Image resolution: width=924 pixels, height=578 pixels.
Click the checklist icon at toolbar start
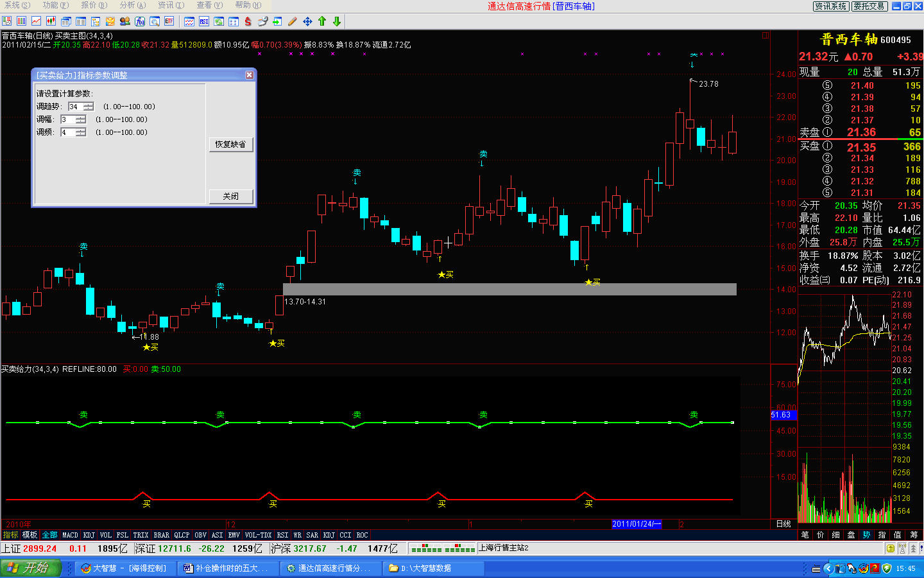(x=6, y=21)
